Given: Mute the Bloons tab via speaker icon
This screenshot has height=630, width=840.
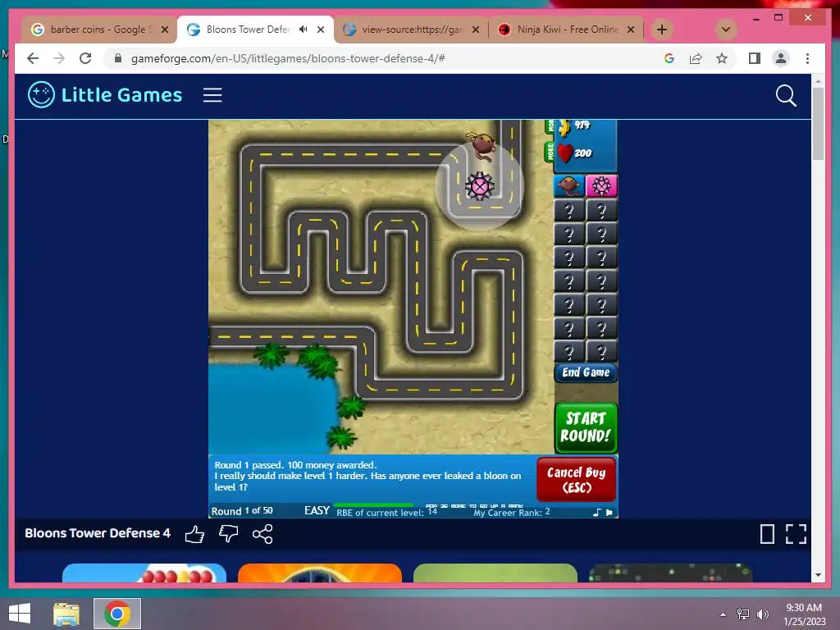Looking at the screenshot, I should 304,30.
